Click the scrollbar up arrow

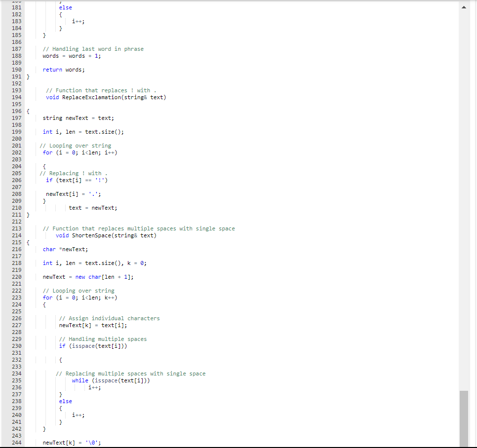tap(463, 7)
